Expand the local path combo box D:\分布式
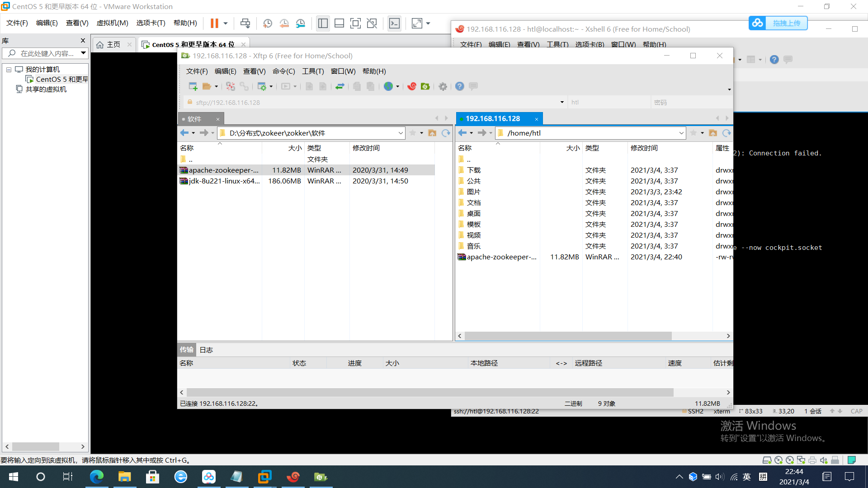Screen dimensions: 868x488 (401, 133)
